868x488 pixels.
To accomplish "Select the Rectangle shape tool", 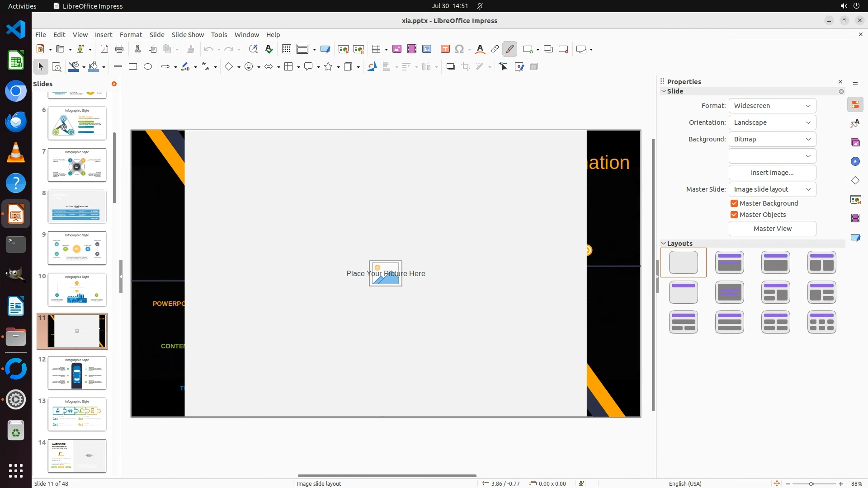I will [133, 67].
